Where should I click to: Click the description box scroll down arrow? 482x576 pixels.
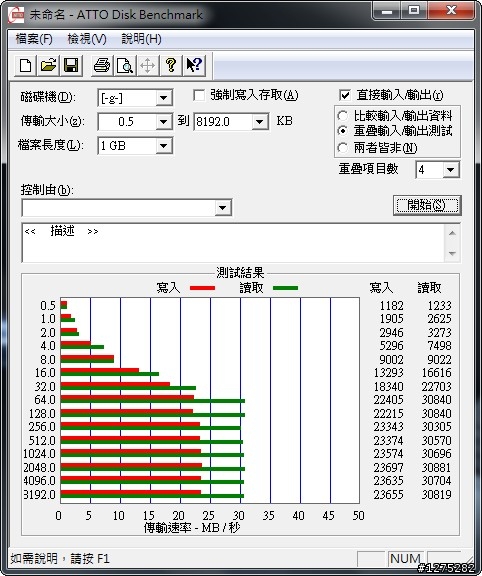point(452,253)
